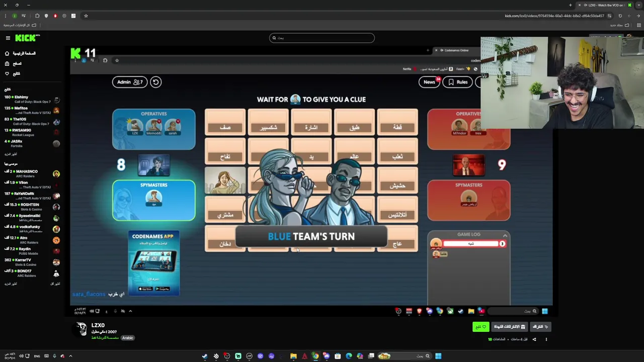Open Chrome on the Windows taskbar
Viewport: 644px width, 362px height.
[315, 356]
